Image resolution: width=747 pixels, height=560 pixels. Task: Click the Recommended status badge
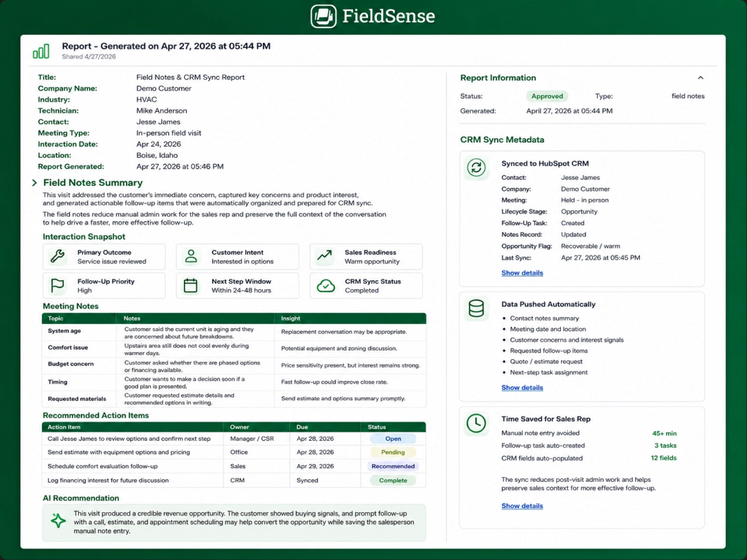coord(393,466)
